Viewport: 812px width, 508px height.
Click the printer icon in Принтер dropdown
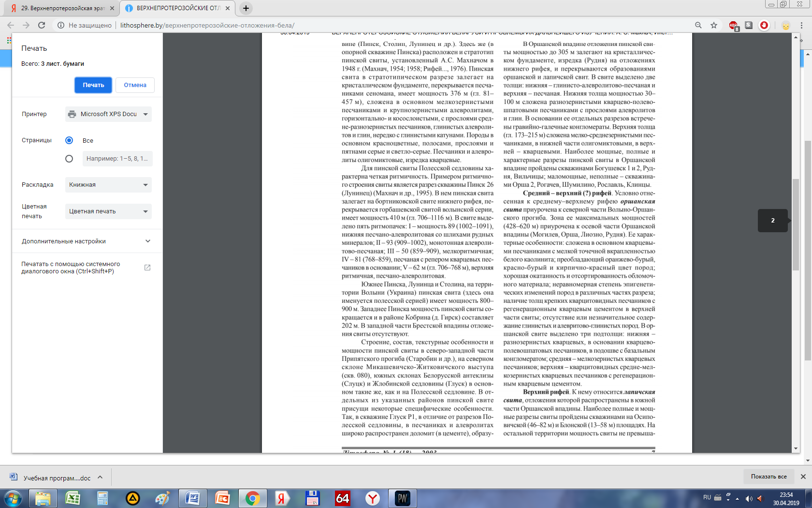click(x=72, y=114)
